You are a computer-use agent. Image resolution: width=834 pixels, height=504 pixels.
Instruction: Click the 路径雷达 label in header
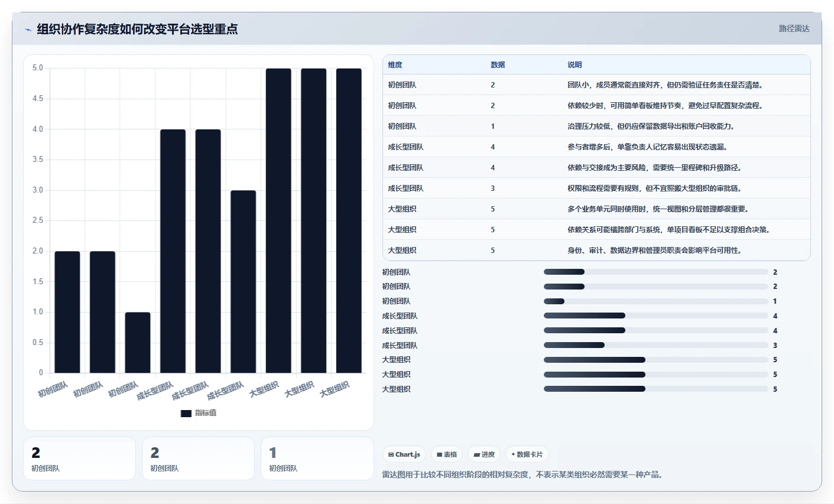[x=794, y=28]
